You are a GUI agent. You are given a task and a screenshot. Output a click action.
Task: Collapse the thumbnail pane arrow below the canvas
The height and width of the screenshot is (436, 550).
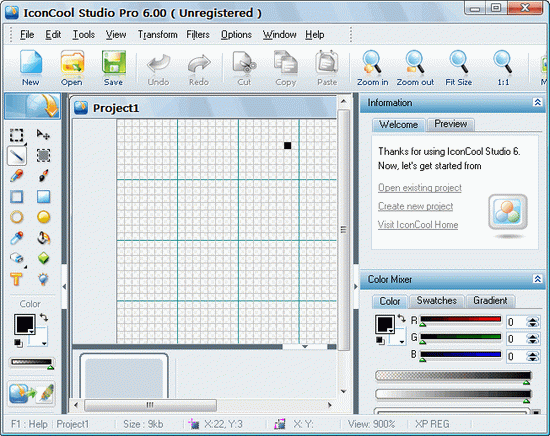tap(304, 347)
